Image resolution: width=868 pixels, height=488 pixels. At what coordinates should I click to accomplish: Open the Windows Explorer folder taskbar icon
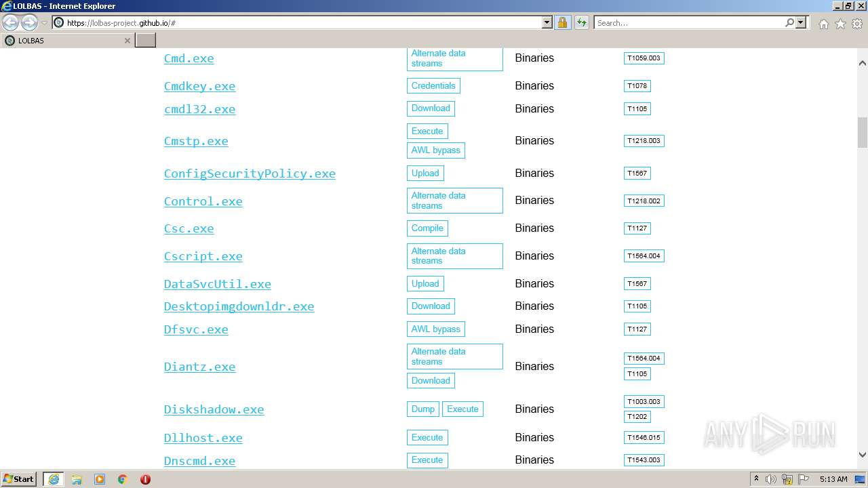pyautogui.click(x=77, y=479)
